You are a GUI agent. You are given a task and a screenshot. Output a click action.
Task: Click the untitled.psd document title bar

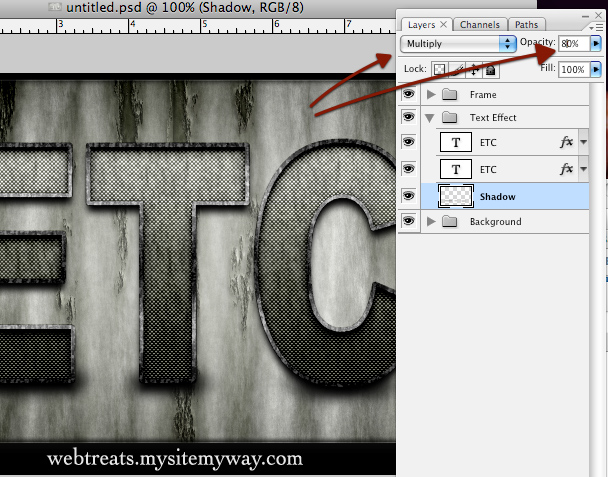(268, 7)
